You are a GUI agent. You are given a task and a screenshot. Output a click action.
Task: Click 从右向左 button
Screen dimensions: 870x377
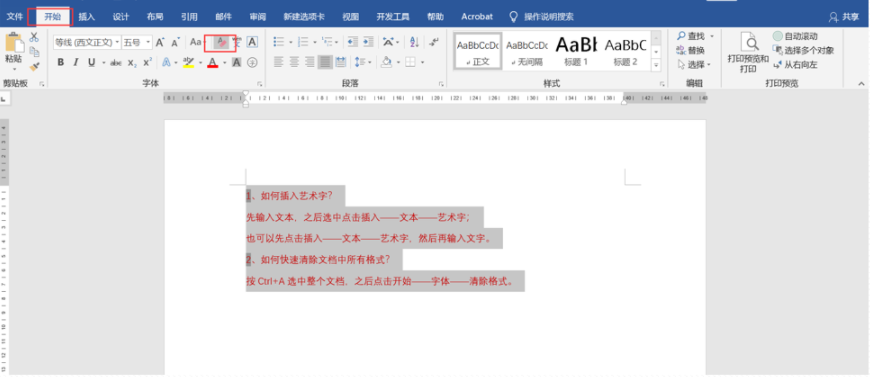[795, 65]
